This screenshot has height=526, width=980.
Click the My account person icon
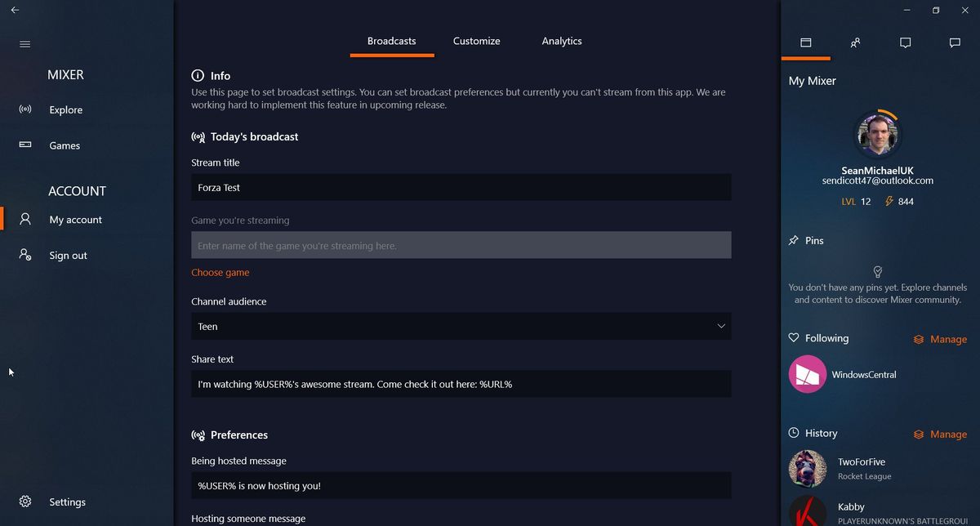[x=24, y=219]
